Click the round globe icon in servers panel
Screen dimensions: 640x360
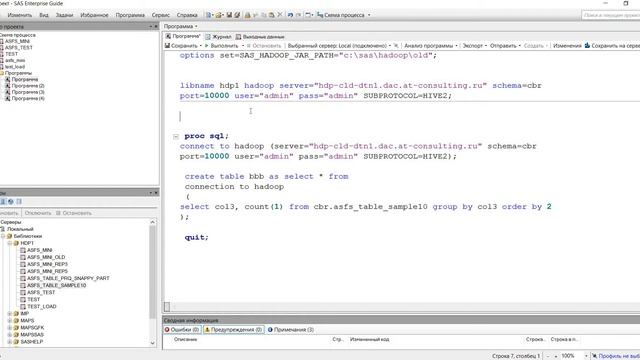(x=11, y=202)
